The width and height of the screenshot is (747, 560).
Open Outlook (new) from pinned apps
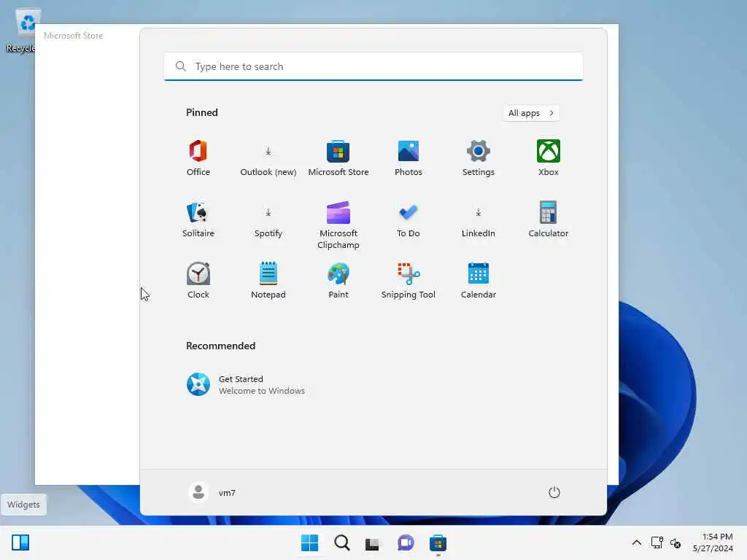(x=268, y=158)
